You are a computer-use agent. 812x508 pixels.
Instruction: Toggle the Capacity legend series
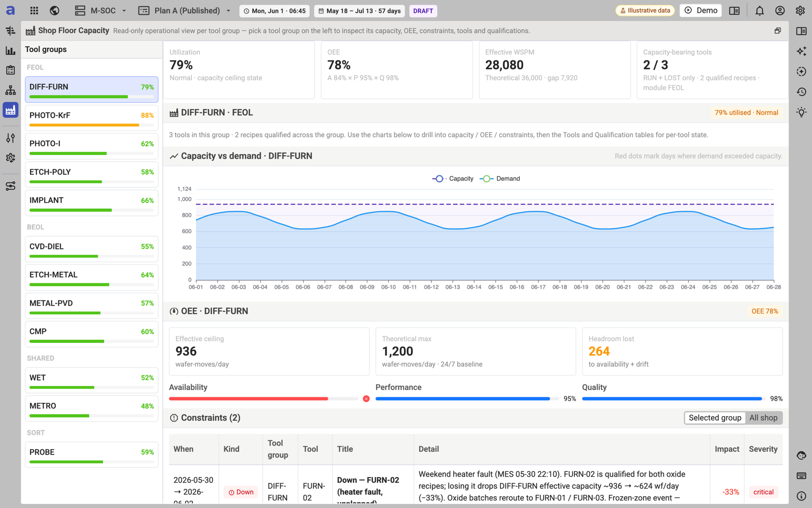(x=453, y=179)
